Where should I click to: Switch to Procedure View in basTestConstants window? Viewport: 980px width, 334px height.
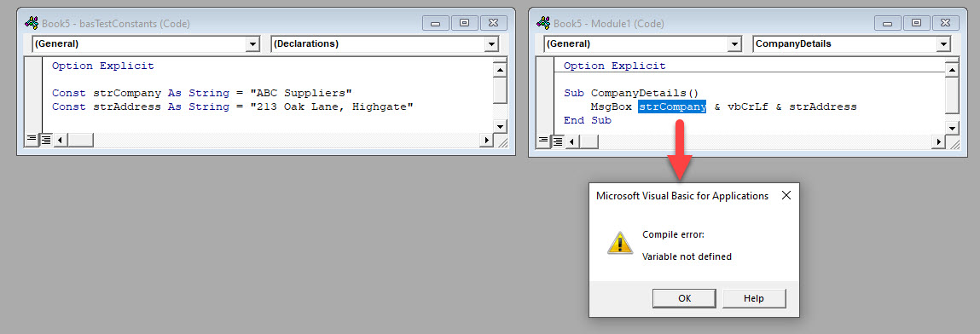pyautogui.click(x=32, y=140)
